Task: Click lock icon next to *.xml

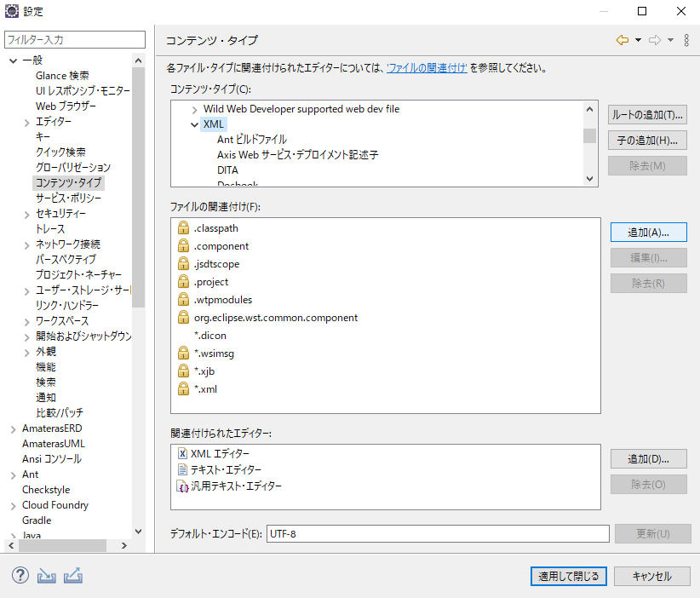Action: coord(183,388)
